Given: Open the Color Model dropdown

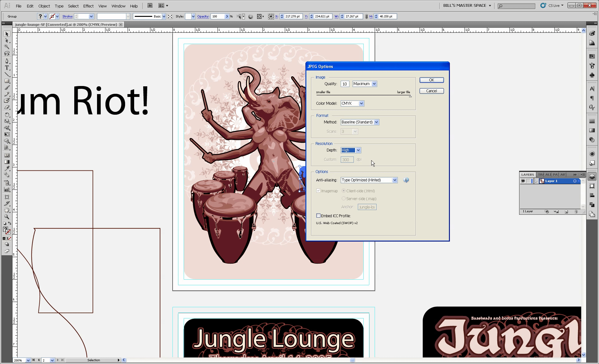Looking at the screenshot, I should [x=361, y=103].
